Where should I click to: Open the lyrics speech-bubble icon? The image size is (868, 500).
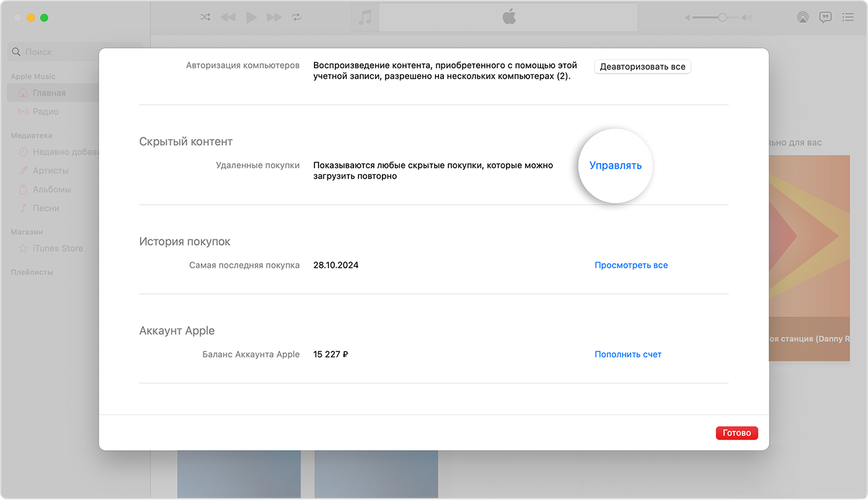[x=825, y=17]
